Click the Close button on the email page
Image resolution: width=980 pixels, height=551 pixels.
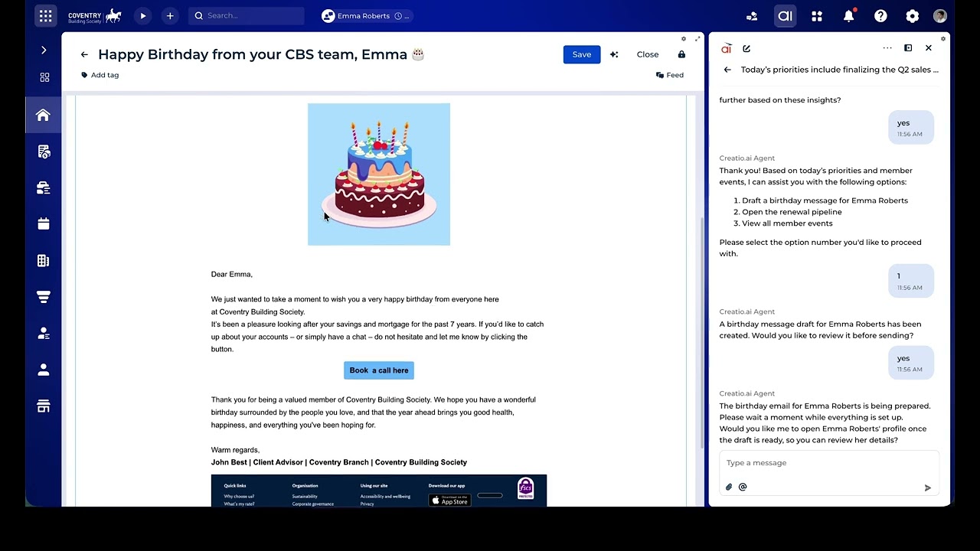(648, 54)
